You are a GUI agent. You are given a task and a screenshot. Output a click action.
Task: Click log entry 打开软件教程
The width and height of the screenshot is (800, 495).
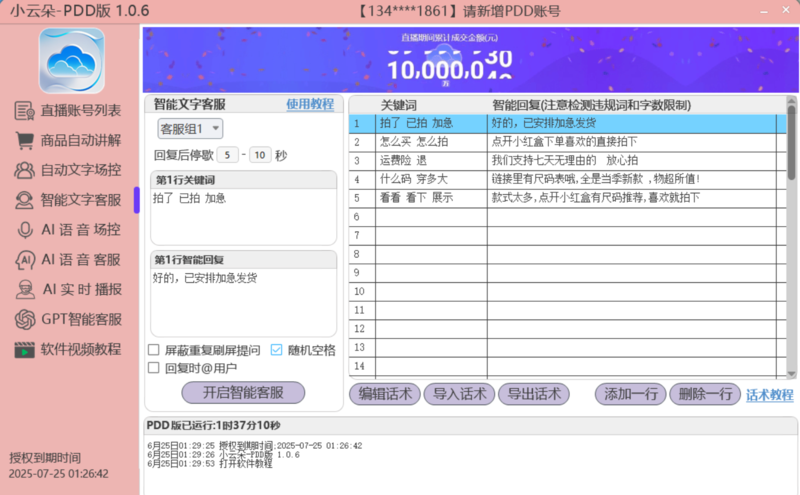click(210, 464)
